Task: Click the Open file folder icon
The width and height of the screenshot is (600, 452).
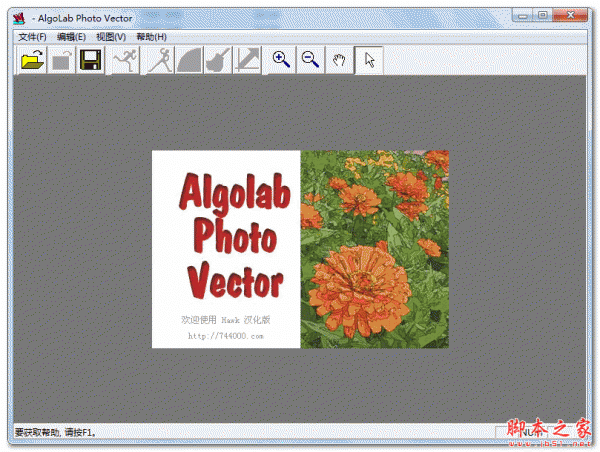Action: pos(33,61)
